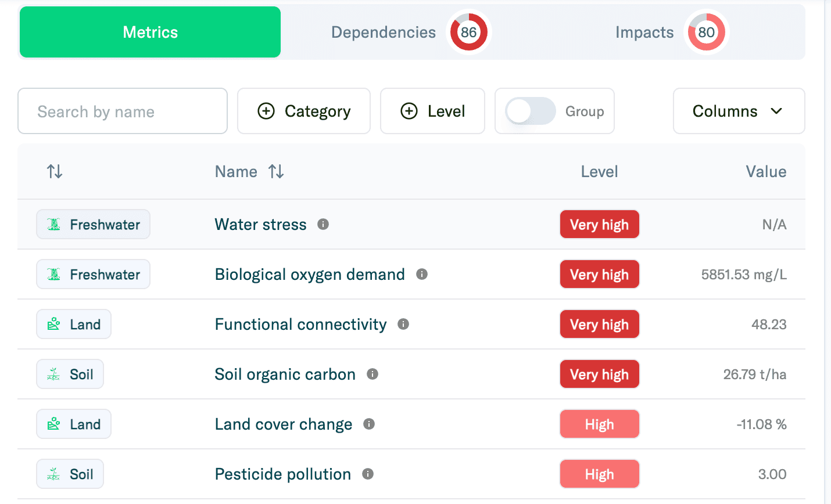
Task: Select the Water stress metric name
Action: tap(260, 224)
